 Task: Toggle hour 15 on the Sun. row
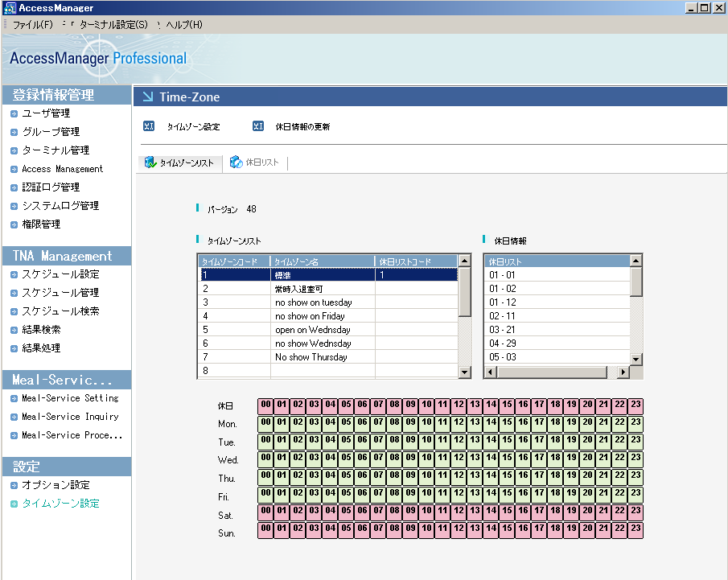(507, 530)
